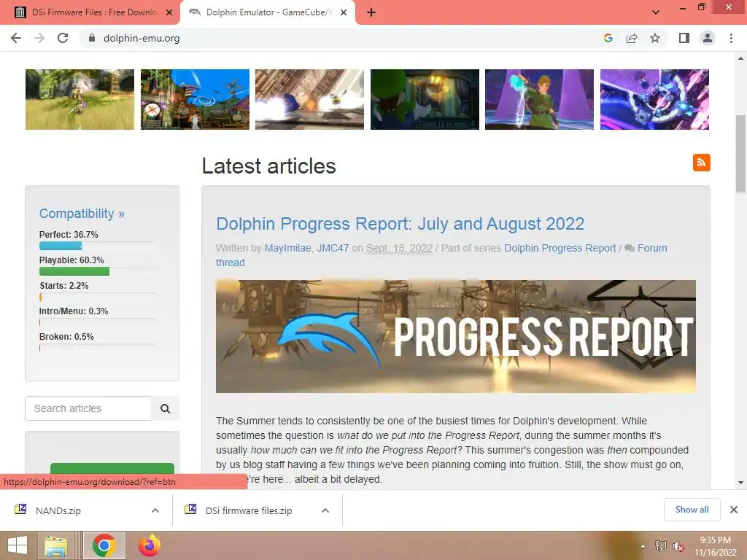Click Show all downloads
Image resolution: width=747 pixels, height=560 pixels.
692,510
